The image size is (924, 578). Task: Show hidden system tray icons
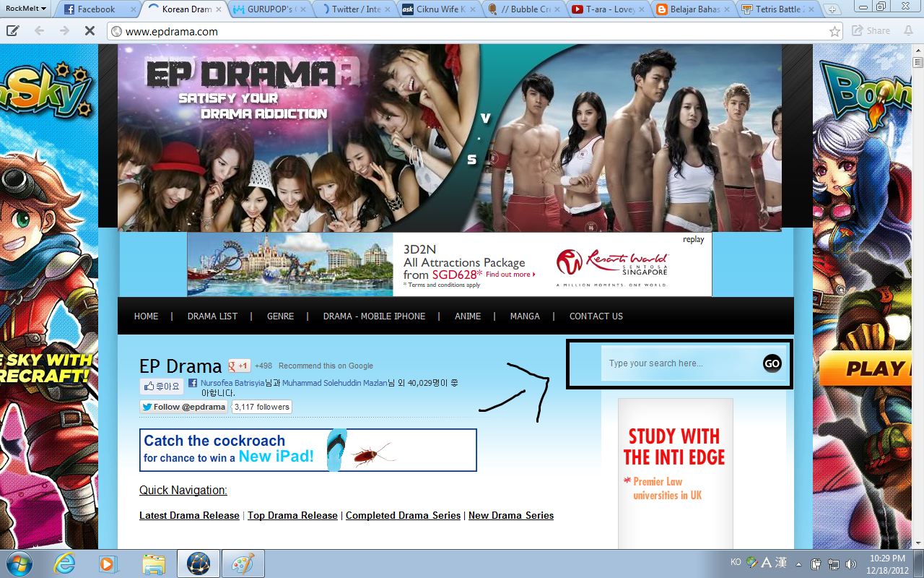pyautogui.click(x=798, y=564)
